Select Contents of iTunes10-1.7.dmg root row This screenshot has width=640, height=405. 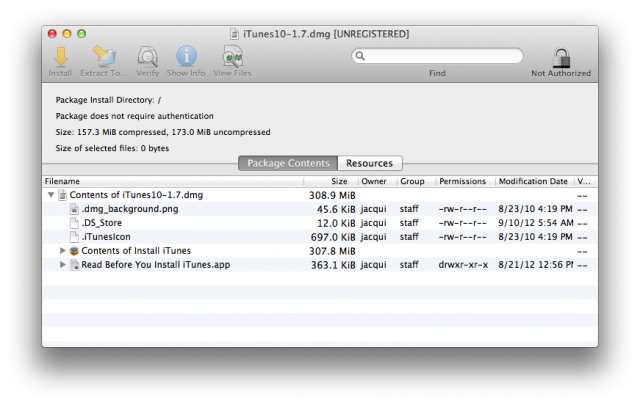pos(320,195)
